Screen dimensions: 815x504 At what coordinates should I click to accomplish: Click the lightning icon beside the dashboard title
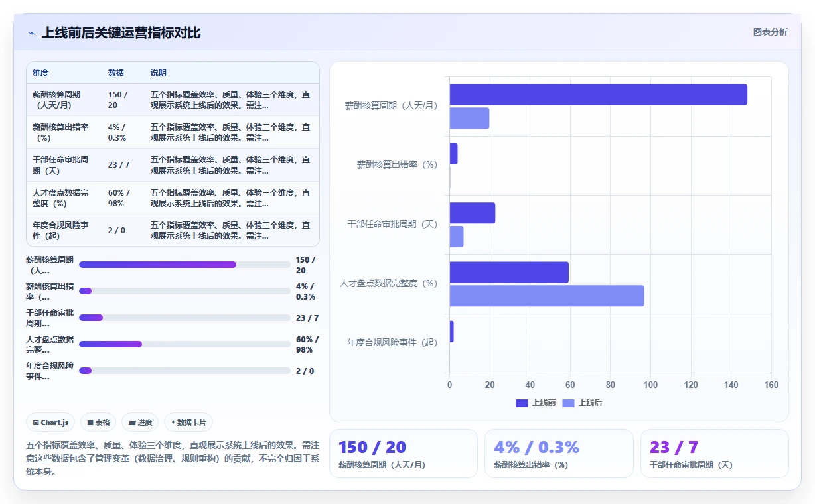tap(31, 33)
